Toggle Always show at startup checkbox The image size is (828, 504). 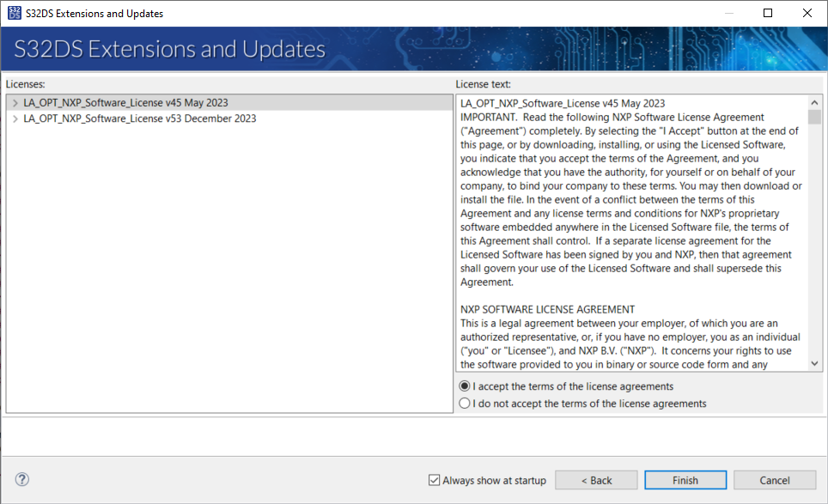(x=434, y=480)
